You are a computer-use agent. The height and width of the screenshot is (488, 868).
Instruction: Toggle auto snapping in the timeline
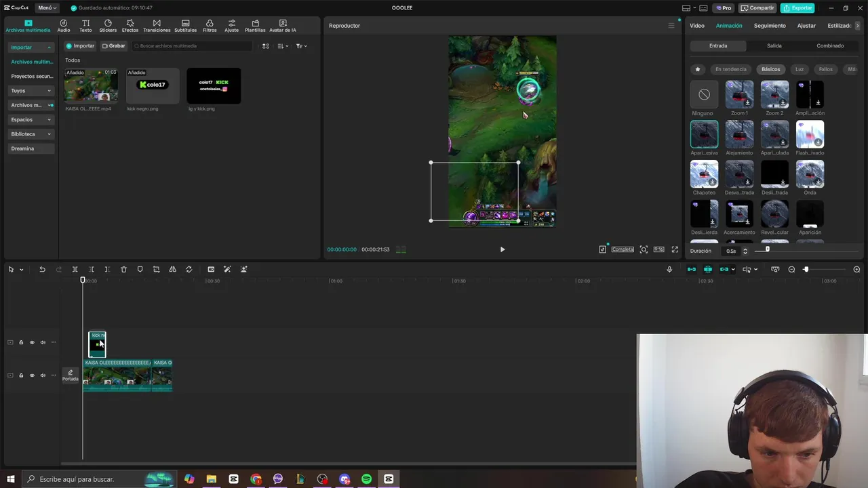708,269
